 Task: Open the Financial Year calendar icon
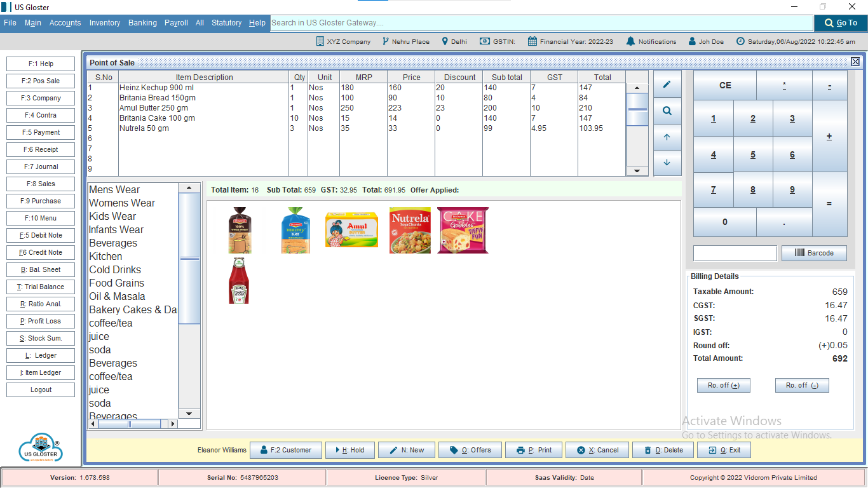[532, 41]
